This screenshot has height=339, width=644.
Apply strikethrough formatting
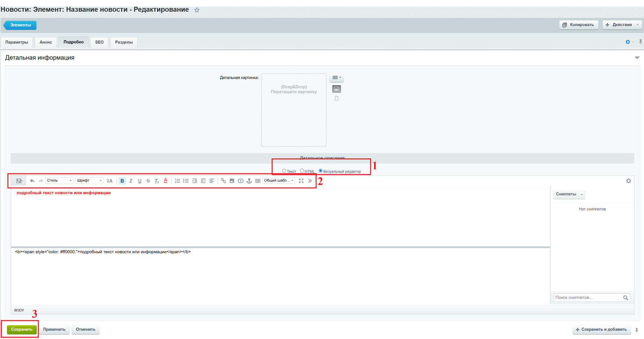click(x=148, y=181)
